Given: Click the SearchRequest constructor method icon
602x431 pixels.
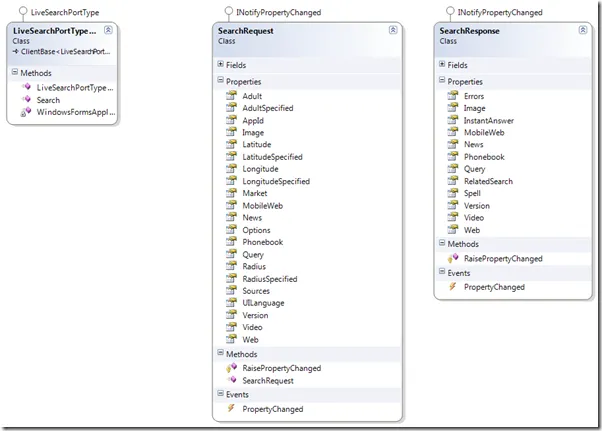Looking at the screenshot, I should [232, 380].
